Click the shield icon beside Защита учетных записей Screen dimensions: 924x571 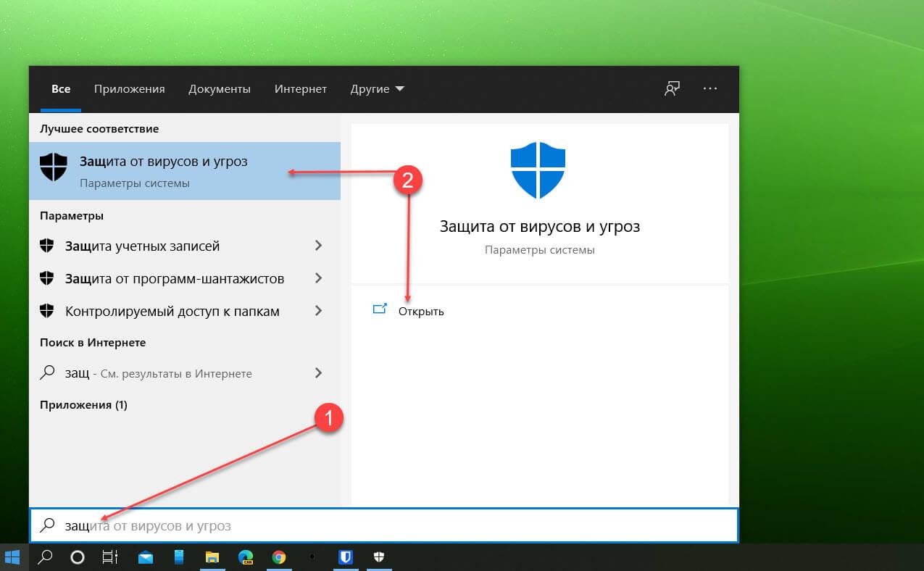[x=47, y=246]
